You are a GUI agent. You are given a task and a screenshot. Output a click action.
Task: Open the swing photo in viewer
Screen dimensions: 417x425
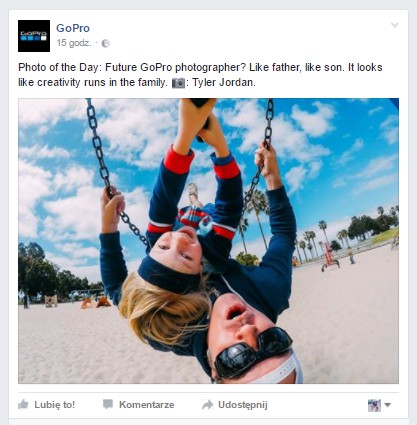tap(208, 241)
